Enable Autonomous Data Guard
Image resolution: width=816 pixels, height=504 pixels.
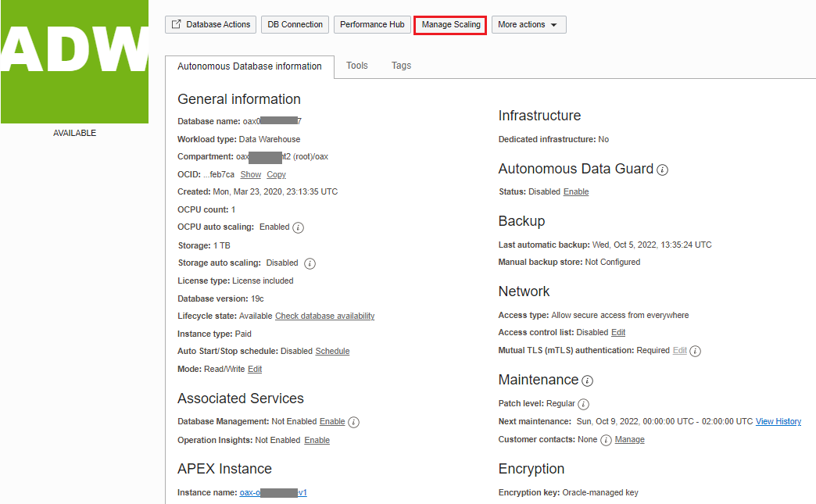pos(576,191)
